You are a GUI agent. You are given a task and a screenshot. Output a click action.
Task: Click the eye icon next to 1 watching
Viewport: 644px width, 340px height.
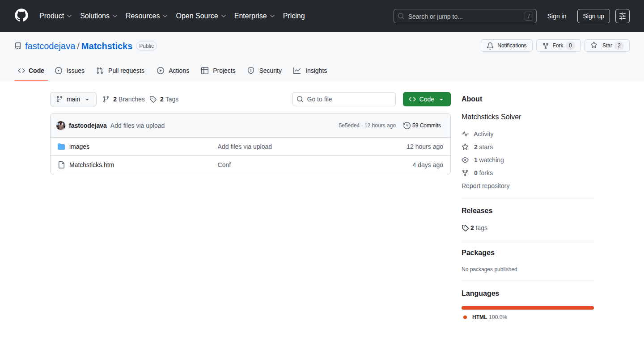465,160
